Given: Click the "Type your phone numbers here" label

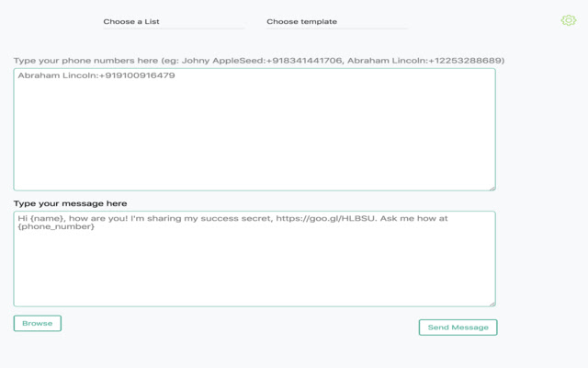Looking at the screenshot, I should [x=85, y=61].
